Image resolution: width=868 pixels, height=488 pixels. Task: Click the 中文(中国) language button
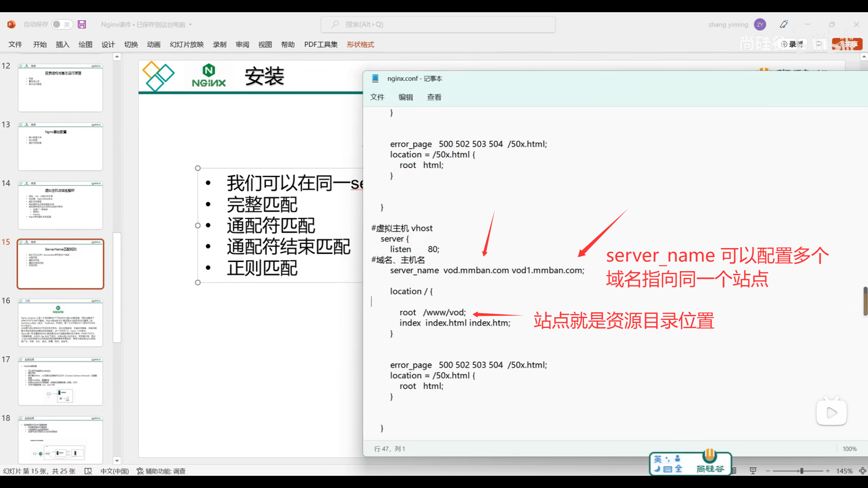coord(114,471)
